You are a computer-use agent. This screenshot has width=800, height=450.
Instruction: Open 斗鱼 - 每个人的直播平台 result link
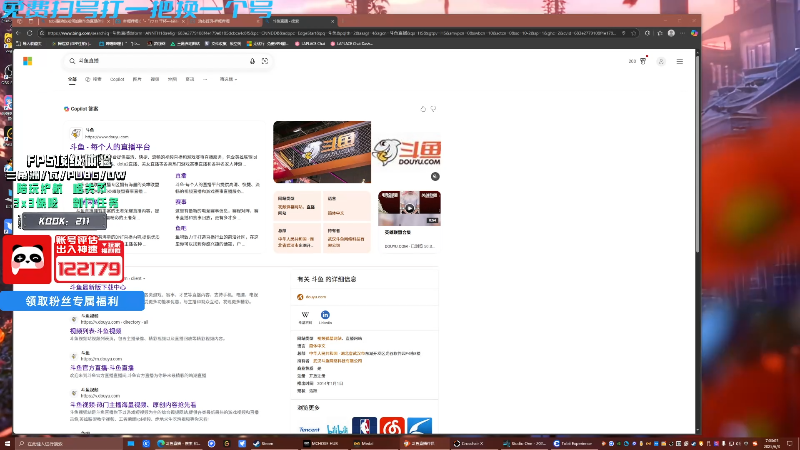[x=110, y=146]
